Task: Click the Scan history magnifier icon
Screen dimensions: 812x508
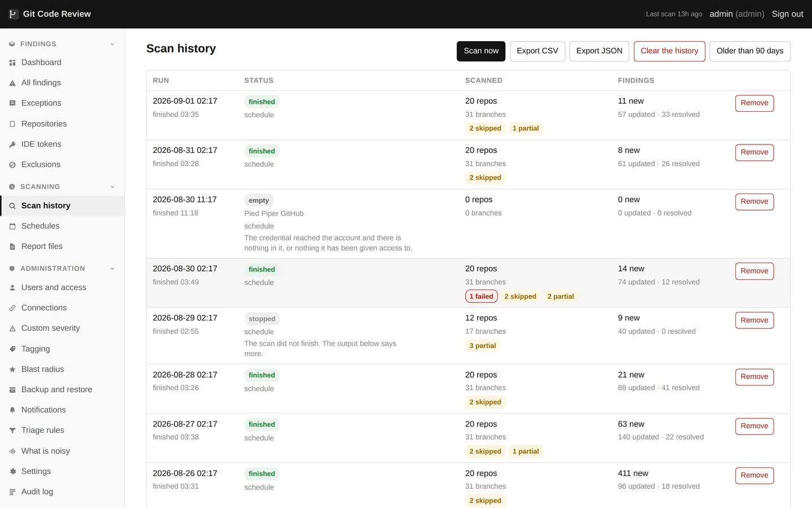Action: click(12, 206)
